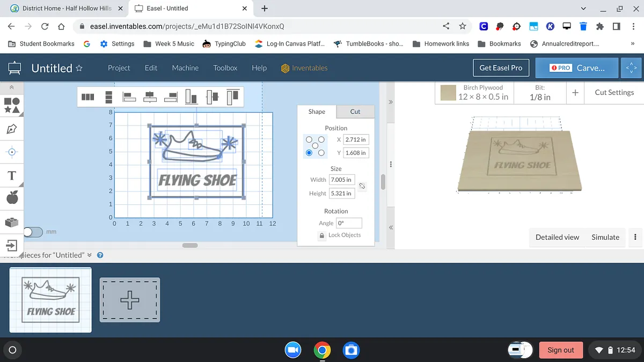Click the aspect ratio lock link icon
Viewport: 644px width, 362px height.
[362, 186]
